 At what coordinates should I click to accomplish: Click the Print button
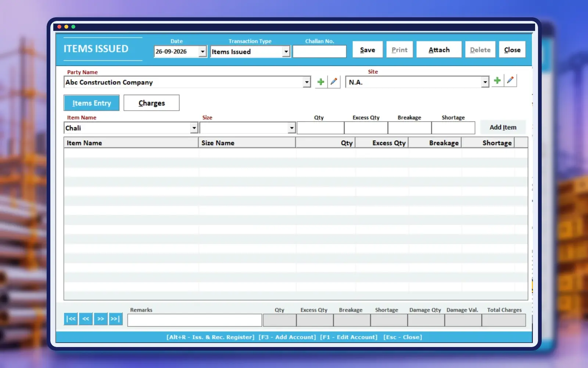[399, 50]
